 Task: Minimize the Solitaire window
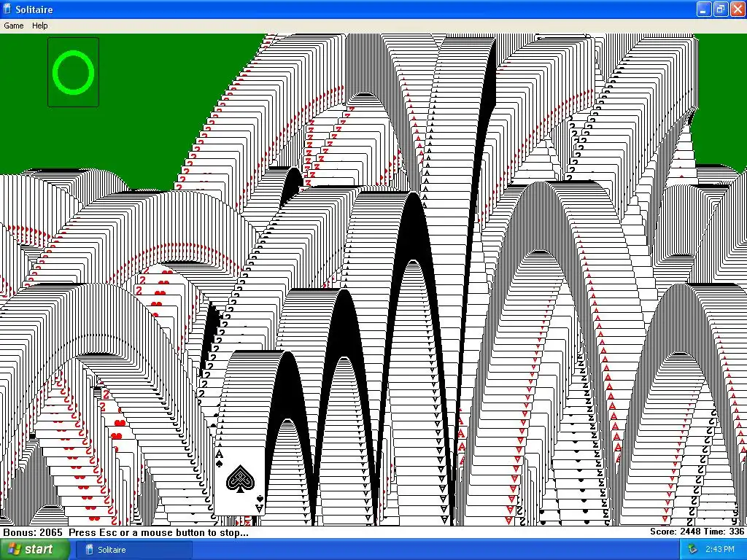[x=704, y=9]
